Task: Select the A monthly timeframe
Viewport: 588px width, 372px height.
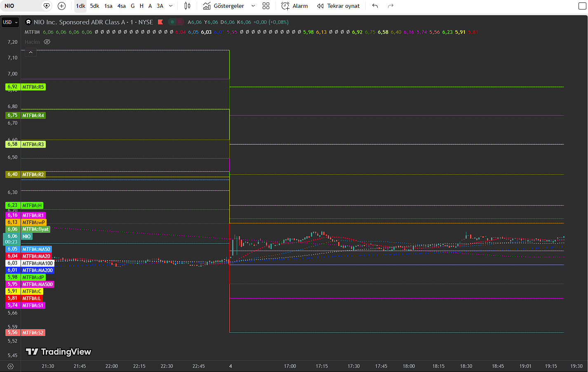Action: click(150, 6)
